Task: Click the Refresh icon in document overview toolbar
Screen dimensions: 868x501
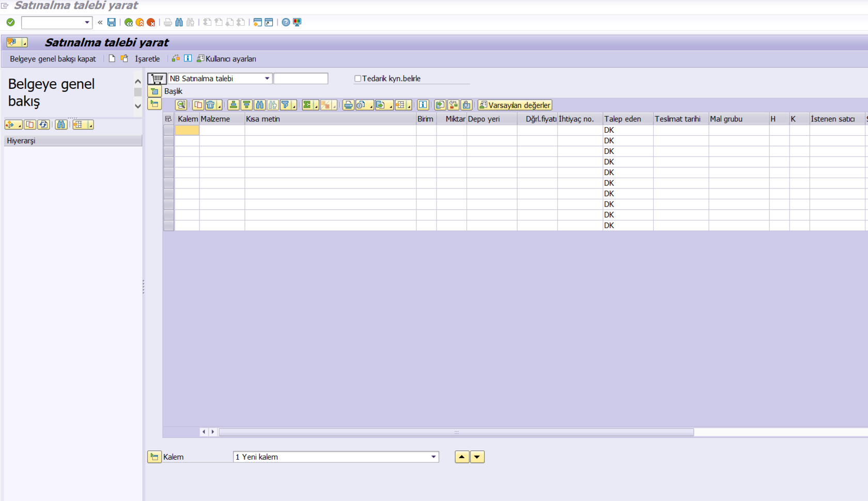Action: coord(43,124)
